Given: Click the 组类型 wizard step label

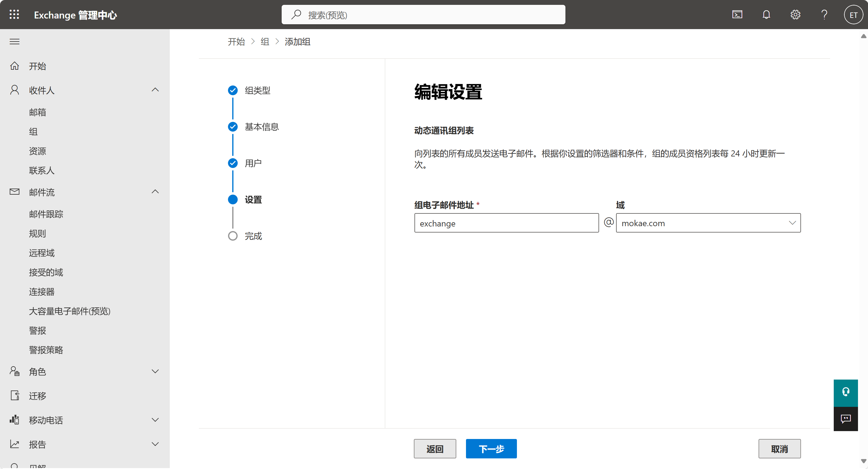Looking at the screenshot, I should (258, 90).
